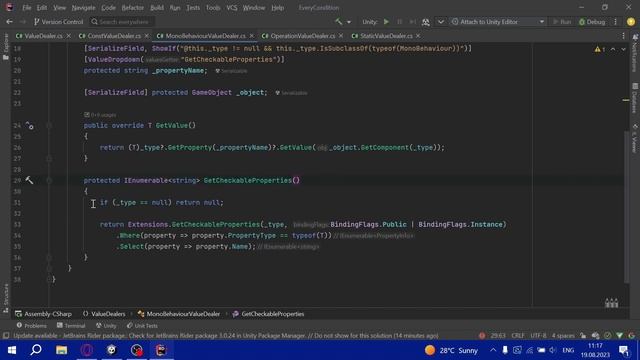Image resolution: width=640 pixels, height=360 pixels.
Task: Open the Refactor menu
Action: (x=133, y=8)
